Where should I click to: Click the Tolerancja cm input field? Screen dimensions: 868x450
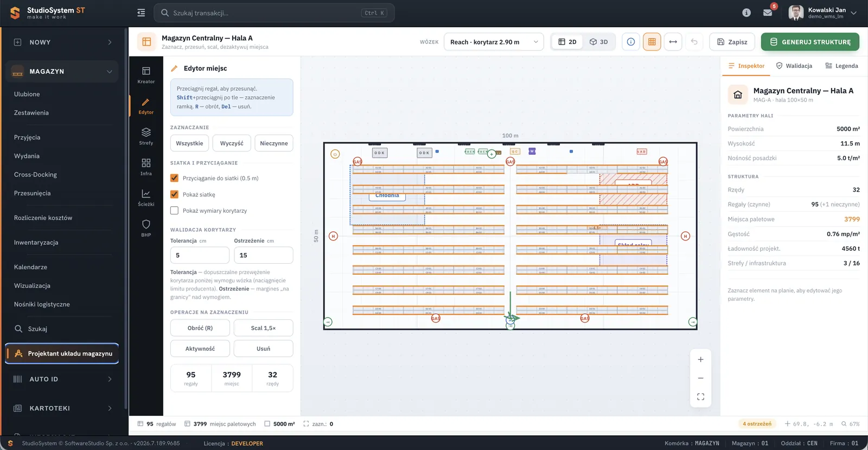(200, 255)
